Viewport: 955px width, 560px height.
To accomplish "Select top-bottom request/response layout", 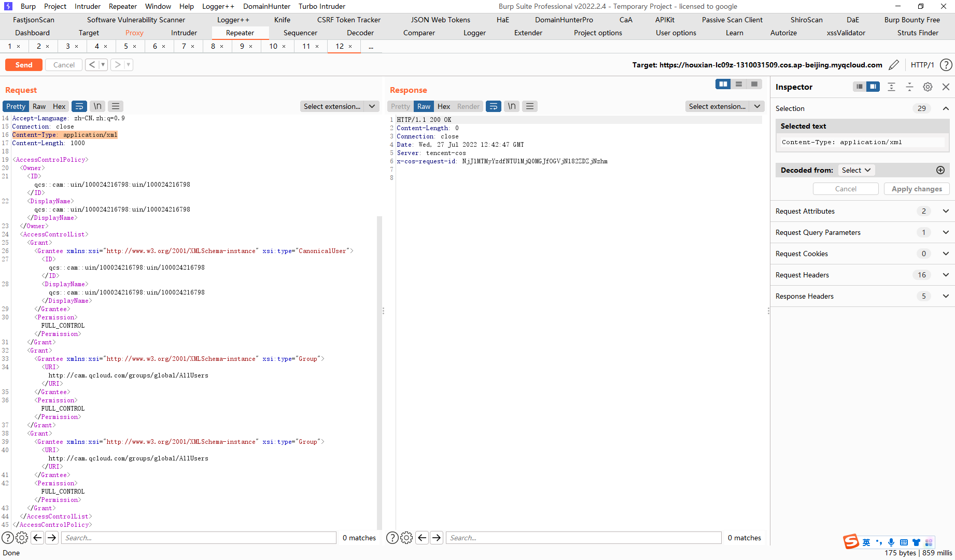I will click(x=739, y=84).
